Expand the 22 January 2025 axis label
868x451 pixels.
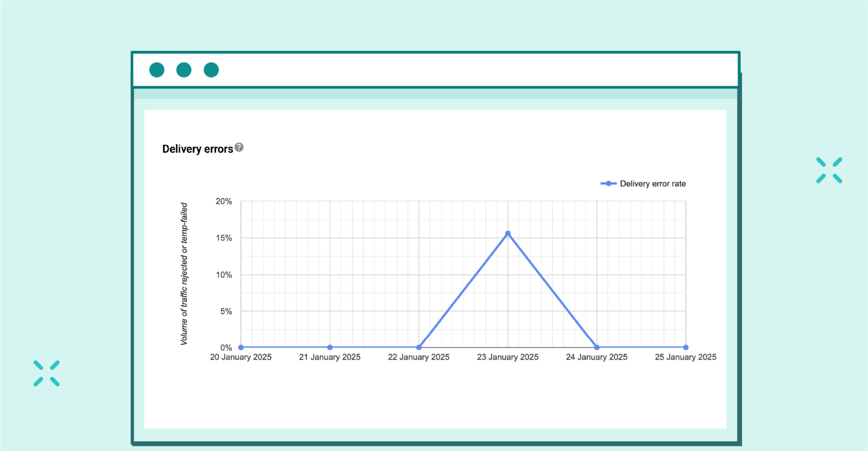[x=418, y=357]
